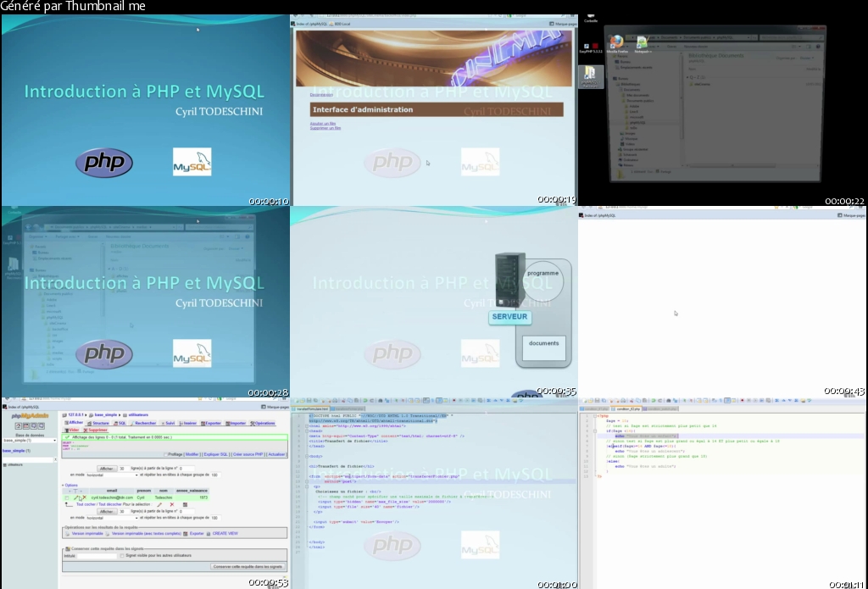Click the red X after 'Pour la sélection'

172,504
